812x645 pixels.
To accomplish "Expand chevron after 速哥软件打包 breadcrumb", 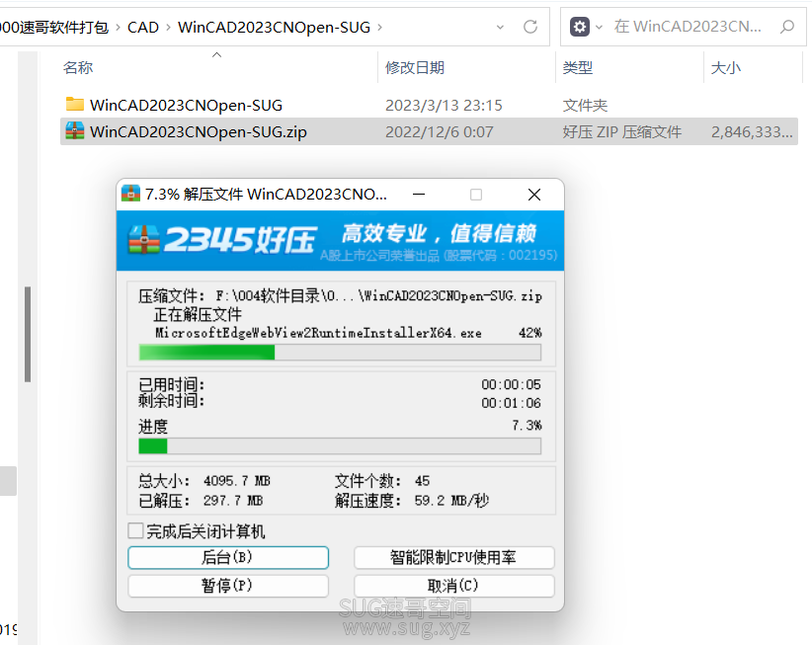I will 118,27.
